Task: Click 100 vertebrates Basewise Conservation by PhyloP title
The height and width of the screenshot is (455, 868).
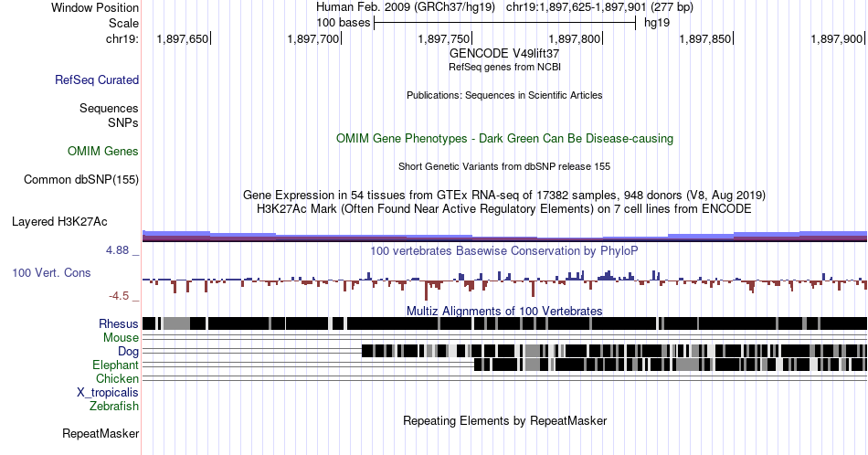Action: tap(504, 250)
